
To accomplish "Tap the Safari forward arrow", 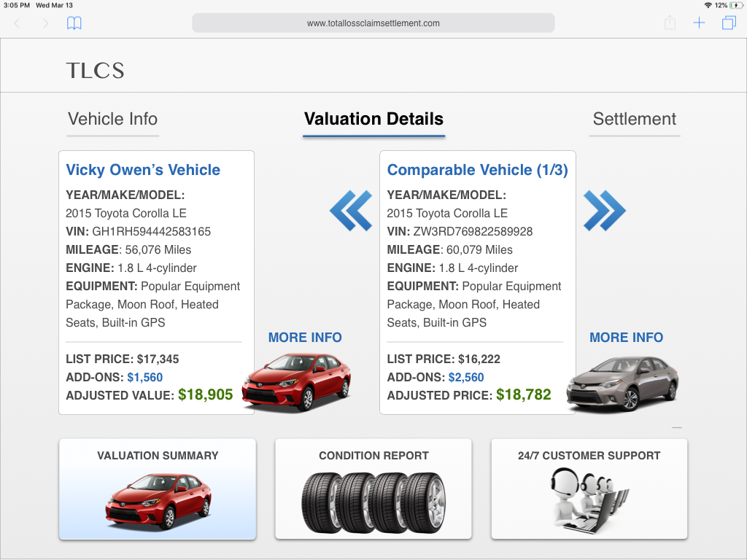I will 46,23.
